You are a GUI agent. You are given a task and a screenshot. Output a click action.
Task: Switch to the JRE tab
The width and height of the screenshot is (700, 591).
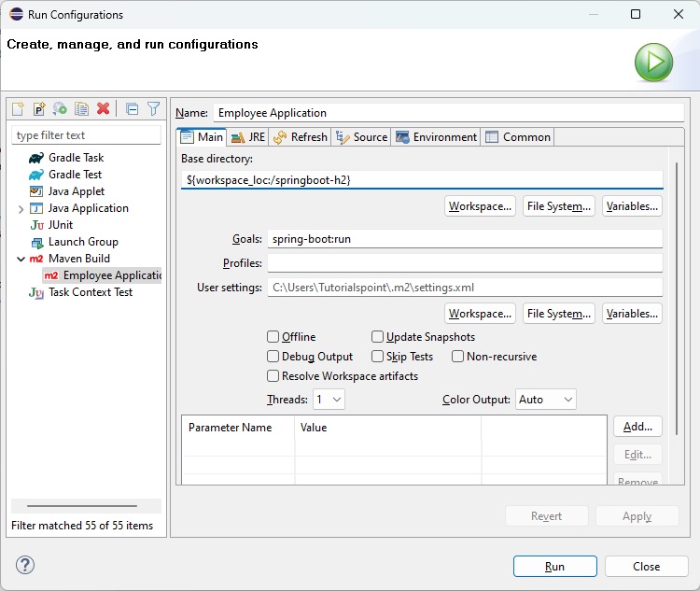pos(249,137)
